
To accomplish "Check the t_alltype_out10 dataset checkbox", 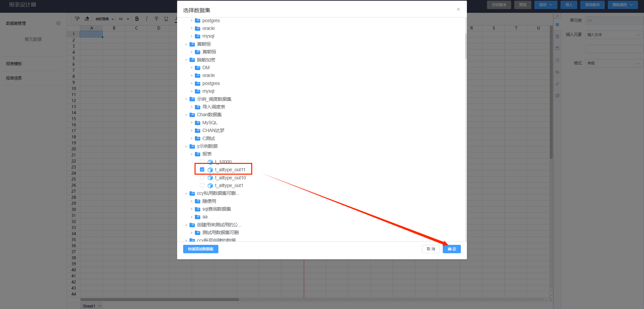I will pos(202,178).
